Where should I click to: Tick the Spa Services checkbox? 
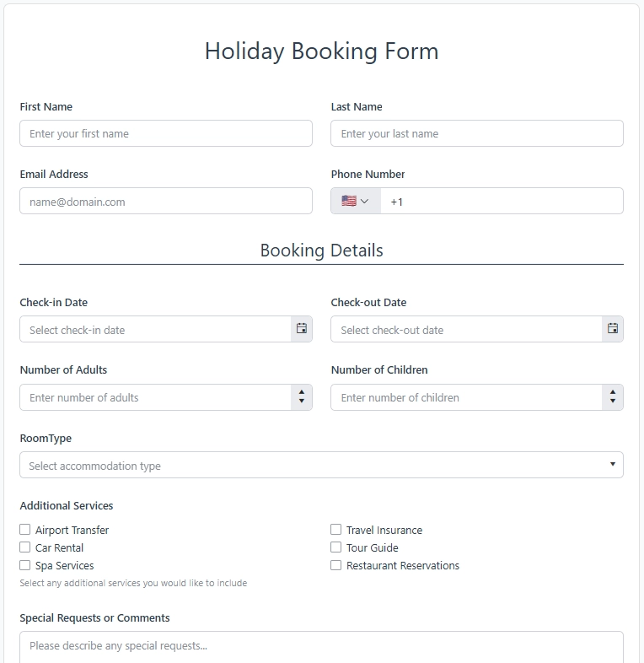(25, 565)
